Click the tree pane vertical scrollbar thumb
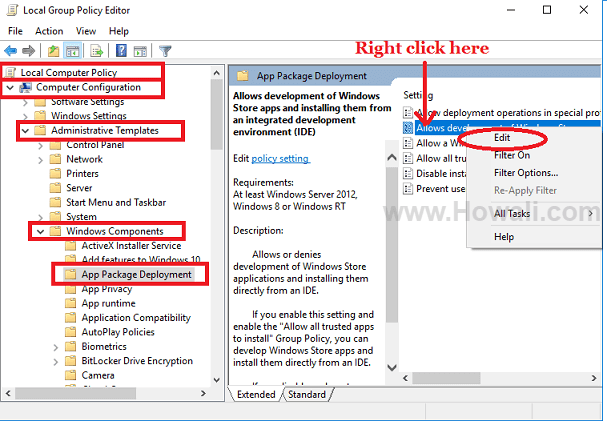 coord(217,114)
